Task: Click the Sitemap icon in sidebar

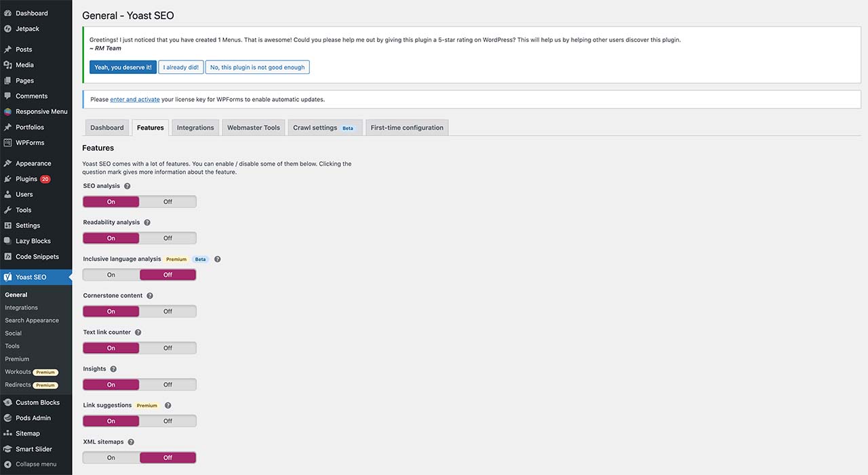Action: [x=7, y=433]
